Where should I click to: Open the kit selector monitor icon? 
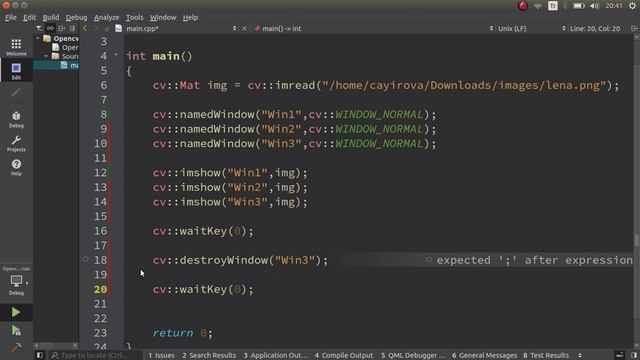click(x=16, y=282)
